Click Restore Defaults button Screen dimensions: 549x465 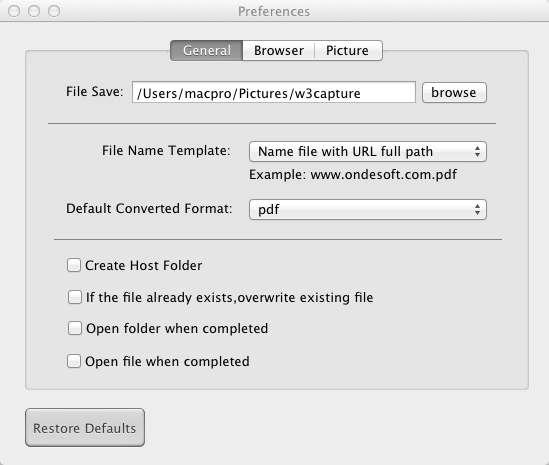click(85, 428)
